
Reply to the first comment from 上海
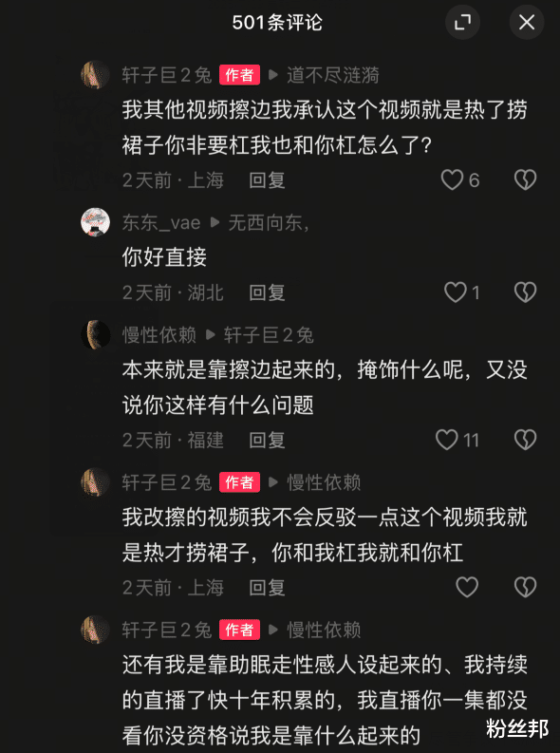click(267, 180)
